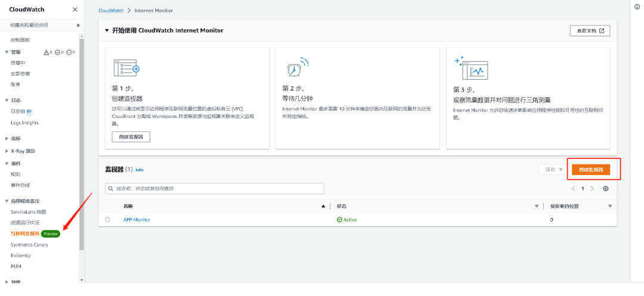Viewport: 644px width, 296px height.
Task: Click the affected locations value 0
Action: 552,220
